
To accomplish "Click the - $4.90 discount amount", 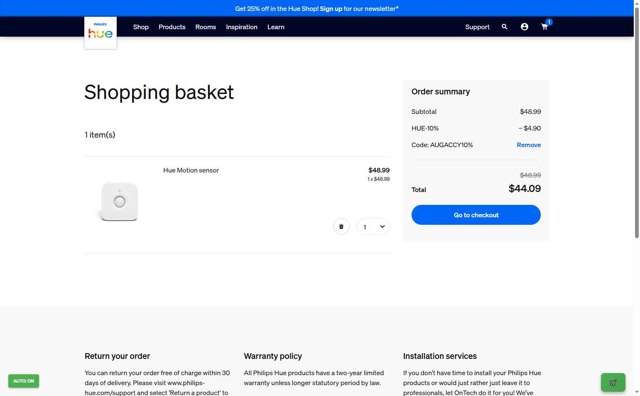I will pos(529,128).
